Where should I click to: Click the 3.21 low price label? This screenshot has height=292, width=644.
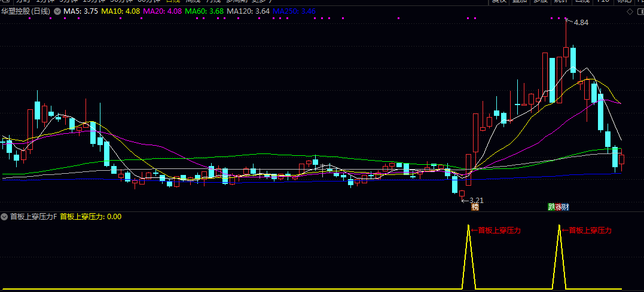click(x=476, y=201)
